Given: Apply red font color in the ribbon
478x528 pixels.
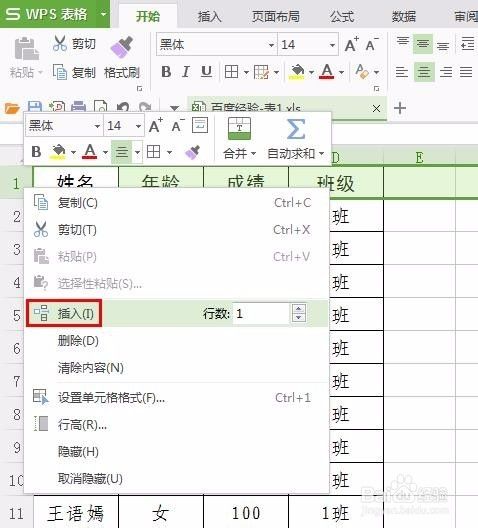Looking at the screenshot, I should [x=327, y=72].
